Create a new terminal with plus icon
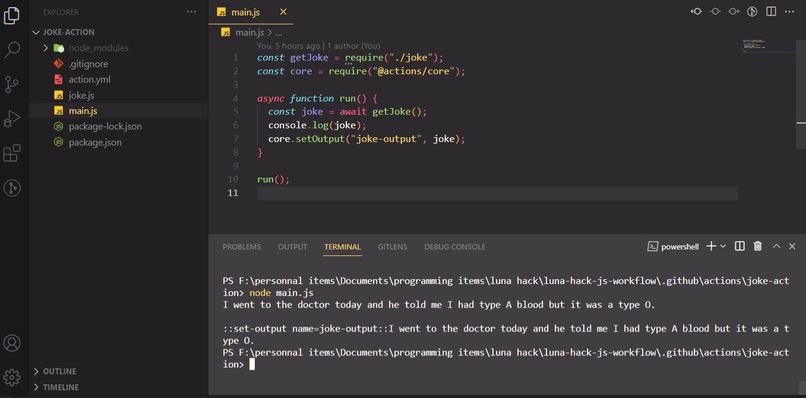 (x=711, y=246)
